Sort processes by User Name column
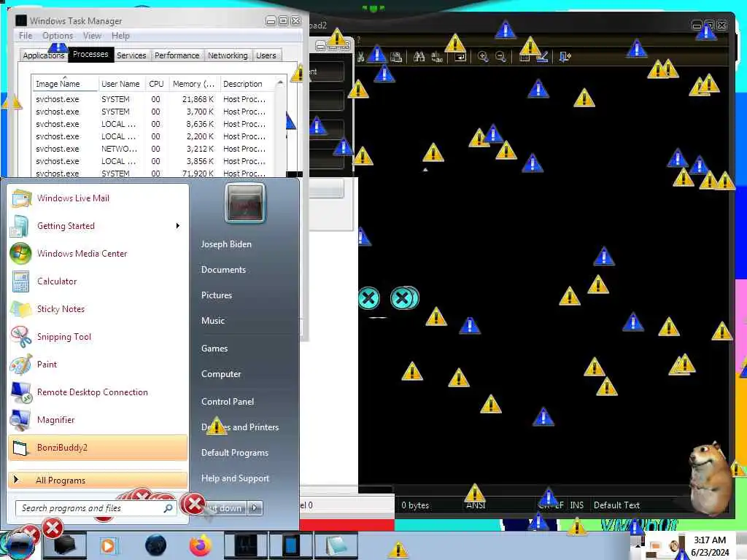This screenshot has height=560, width=747. [x=121, y=84]
